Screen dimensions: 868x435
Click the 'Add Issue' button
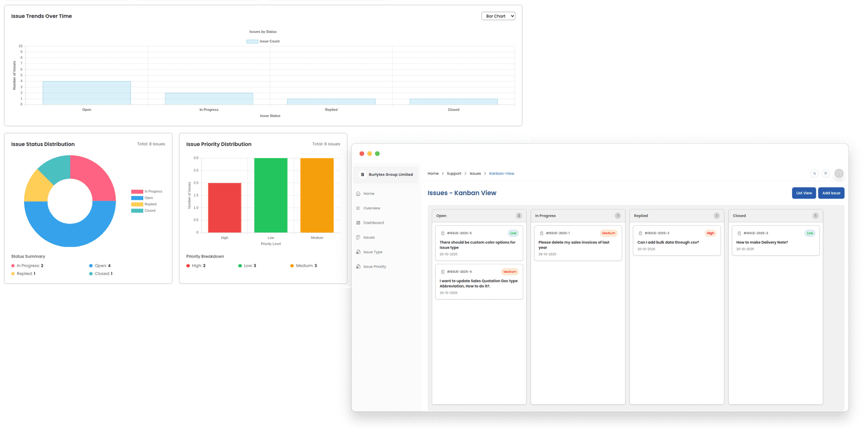tap(831, 193)
